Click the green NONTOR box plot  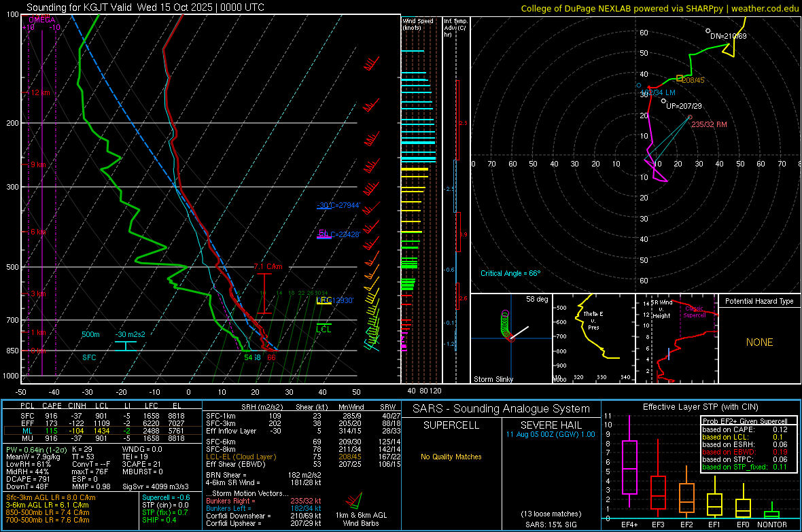771,510
